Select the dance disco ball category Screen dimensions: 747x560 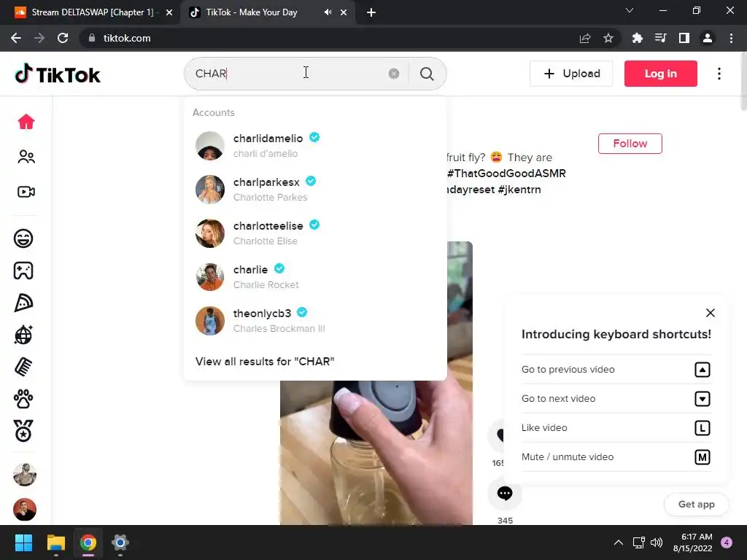pyautogui.click(x=23, y=335)
